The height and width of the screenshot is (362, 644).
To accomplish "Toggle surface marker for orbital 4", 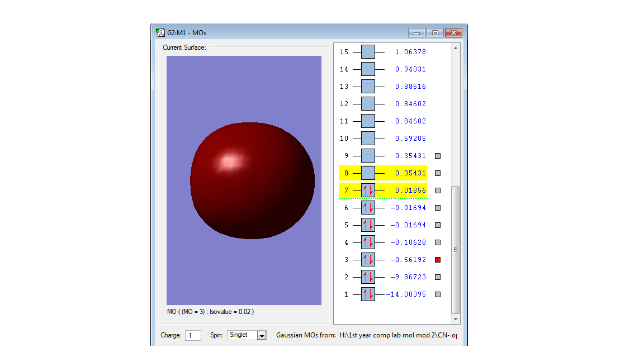I will coord(438,242).
